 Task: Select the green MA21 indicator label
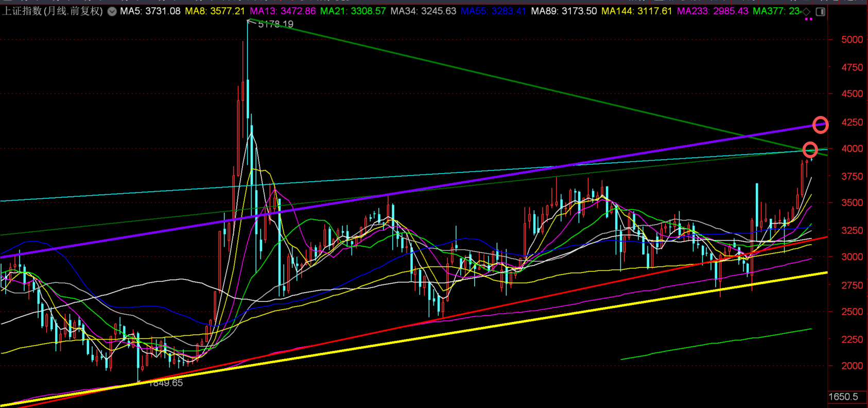tap(353, 11)
